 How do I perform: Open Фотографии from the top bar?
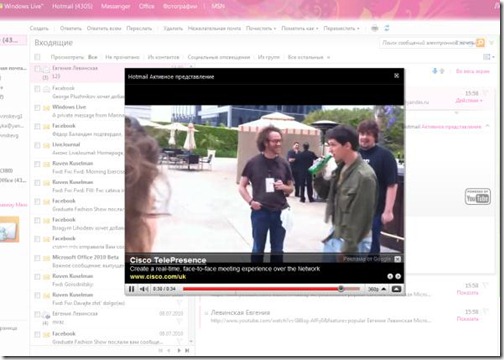[x=180, y=6]
